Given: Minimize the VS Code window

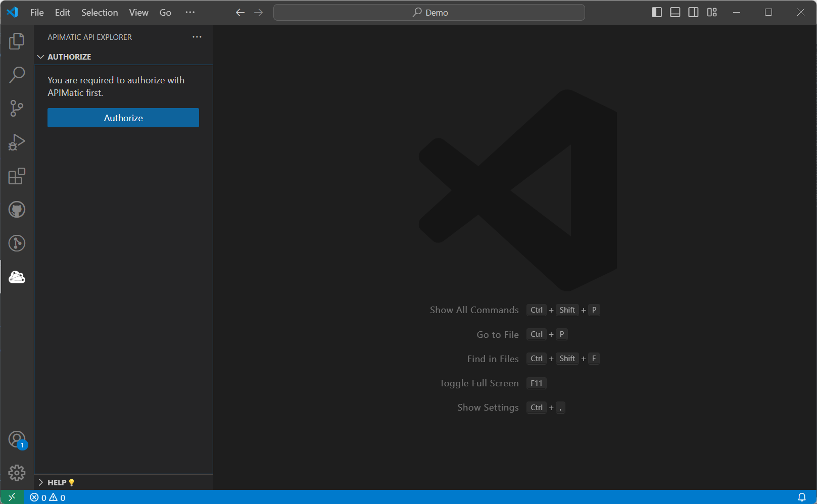Looking at the screenshot, I should 737,12.
